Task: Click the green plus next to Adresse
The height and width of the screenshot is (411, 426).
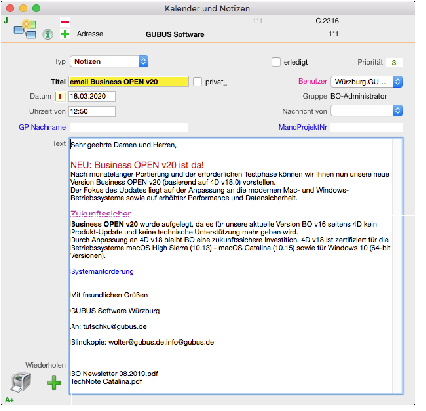Action: [x=65, y=34]
